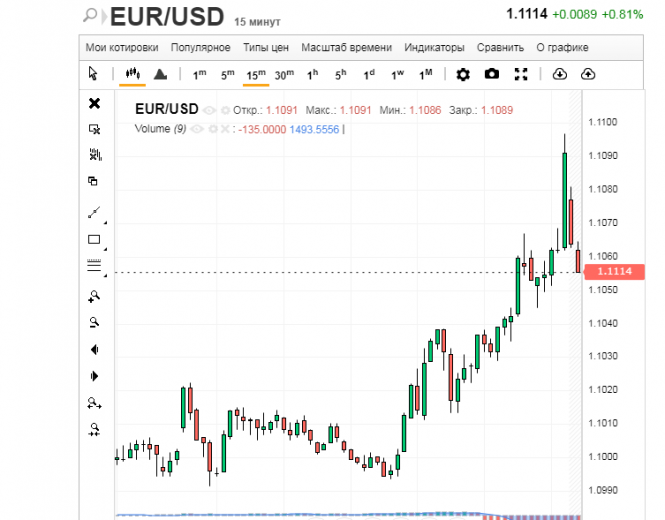Click the +0.0089 change value
665x520 pixels.
(x=574, y=14)
